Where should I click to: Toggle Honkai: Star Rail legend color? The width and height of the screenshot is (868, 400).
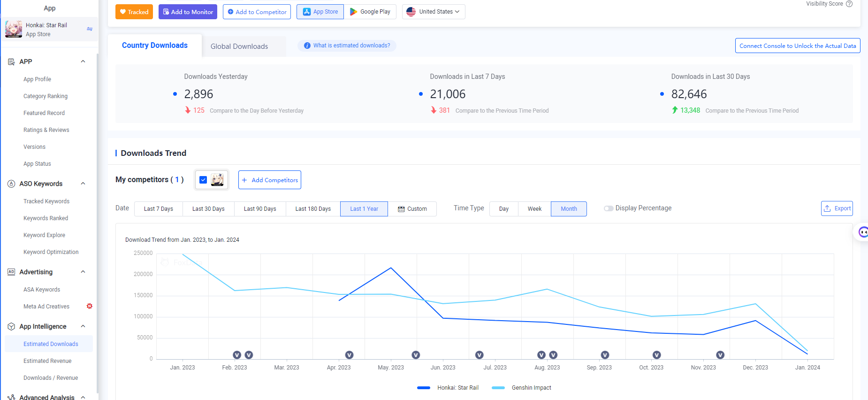tap(424, 388)
